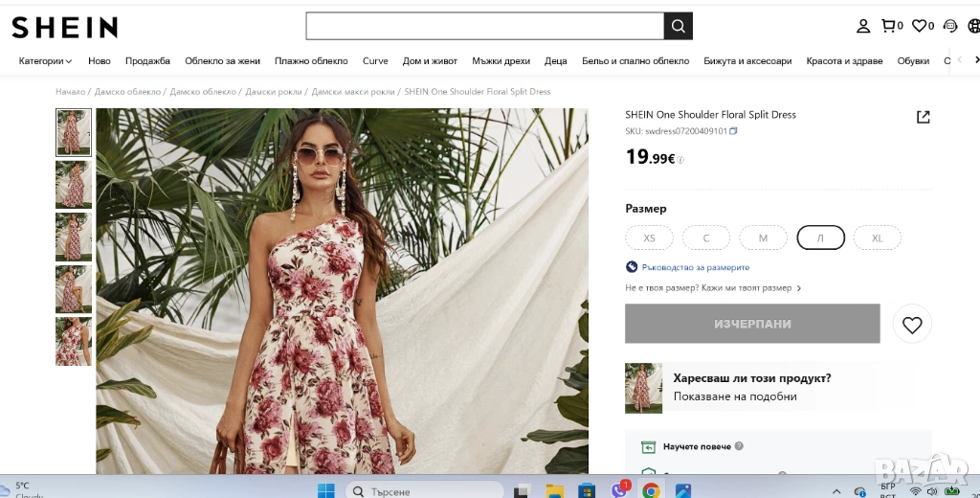Select size Л
Image resolution: width=980 pixels, height=498 pixels.
[x=820, y=238]
